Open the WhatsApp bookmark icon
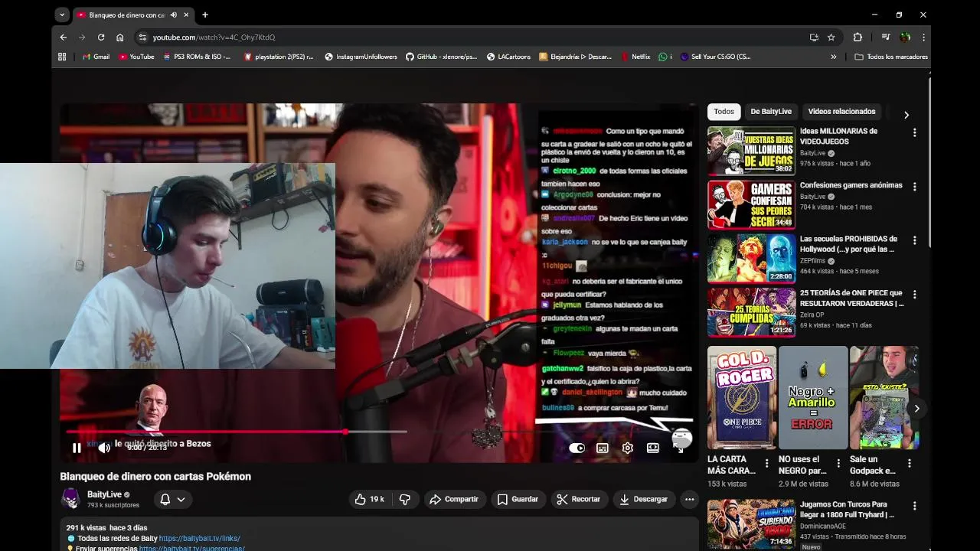Viewport: 980px width, 551px height. coord(665,57)
